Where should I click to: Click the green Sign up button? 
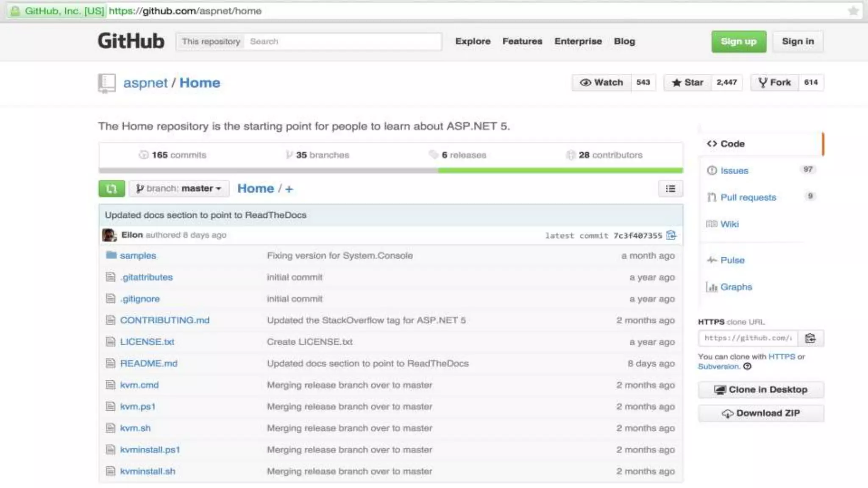click(x=739, y=42)
